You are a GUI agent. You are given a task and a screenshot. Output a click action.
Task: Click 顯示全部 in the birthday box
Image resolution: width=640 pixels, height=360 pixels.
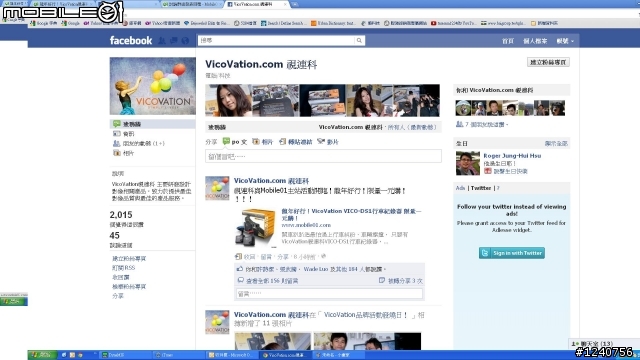(x=556, y=144)
